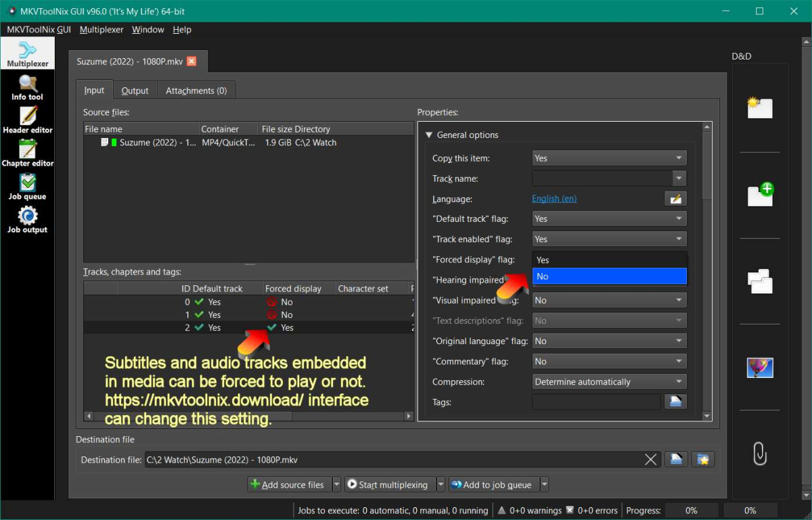The image size is (812, 520).
Task: Select No for Hearing impaired flag
Action: (609, 276)
